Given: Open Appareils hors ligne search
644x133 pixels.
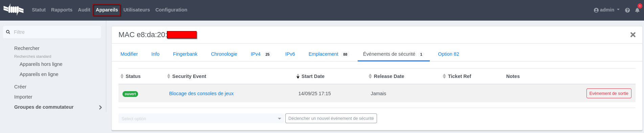Looking at the screenshot, I should 41,64.
